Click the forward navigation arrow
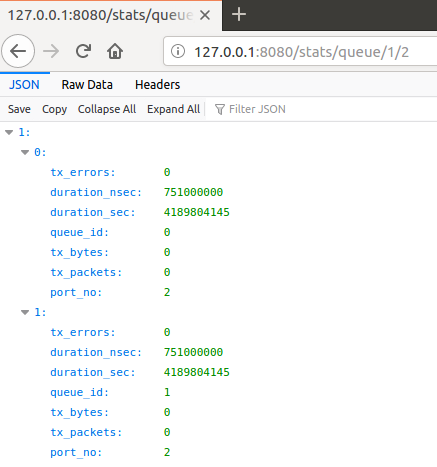The image size is (437, 467). [x=51, y=51]
